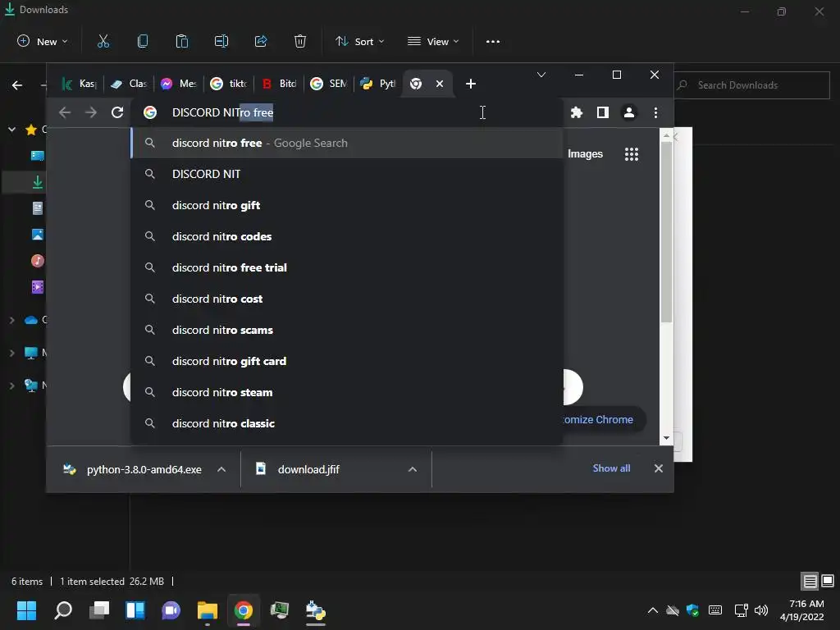The width and height of the screenshot is (840, 630).
Task: Click the Search Downloads field in Explorer
Action: 751,85
